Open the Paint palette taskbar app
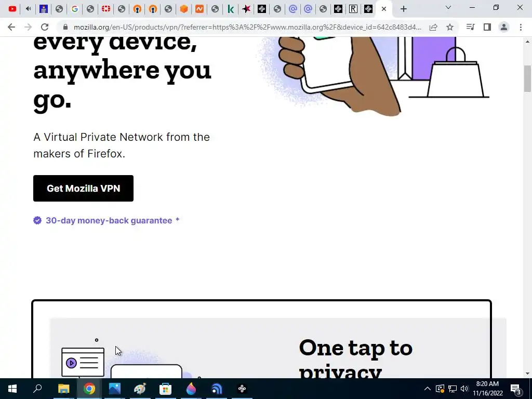This screenshot has width=532, height=399. click(140, 389)
